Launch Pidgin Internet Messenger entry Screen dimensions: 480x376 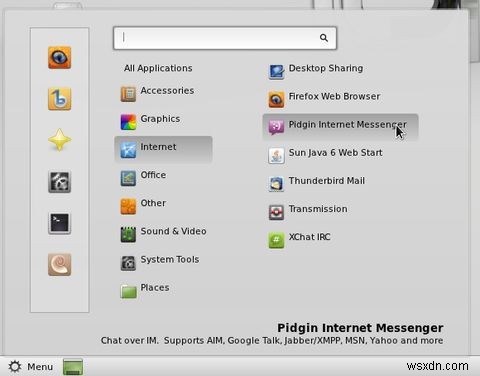(x=340, y=127)
